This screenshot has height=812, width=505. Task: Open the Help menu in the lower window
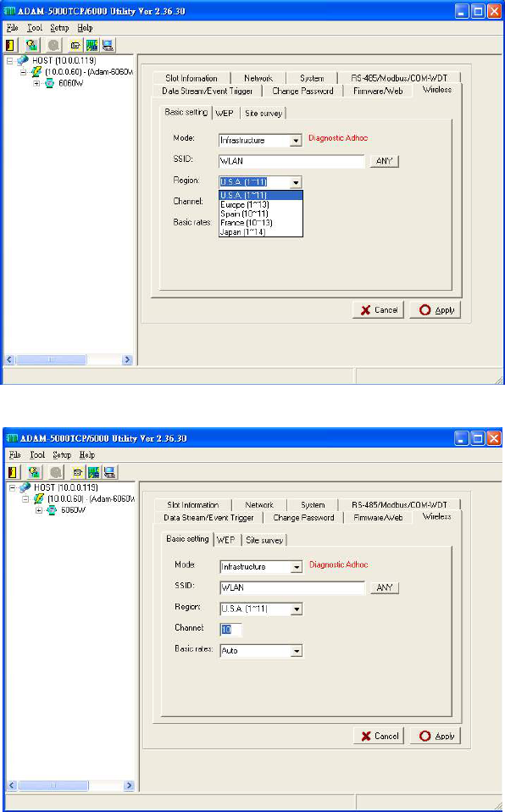pyautogui.click(x=87, y=454)
